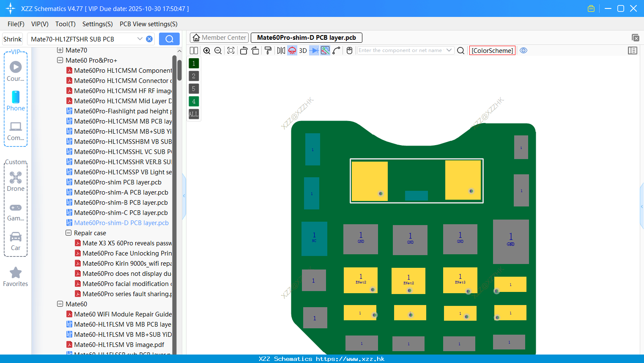Open the Settings(S) menu
The image size is (644, 363).
coord(98,24)
